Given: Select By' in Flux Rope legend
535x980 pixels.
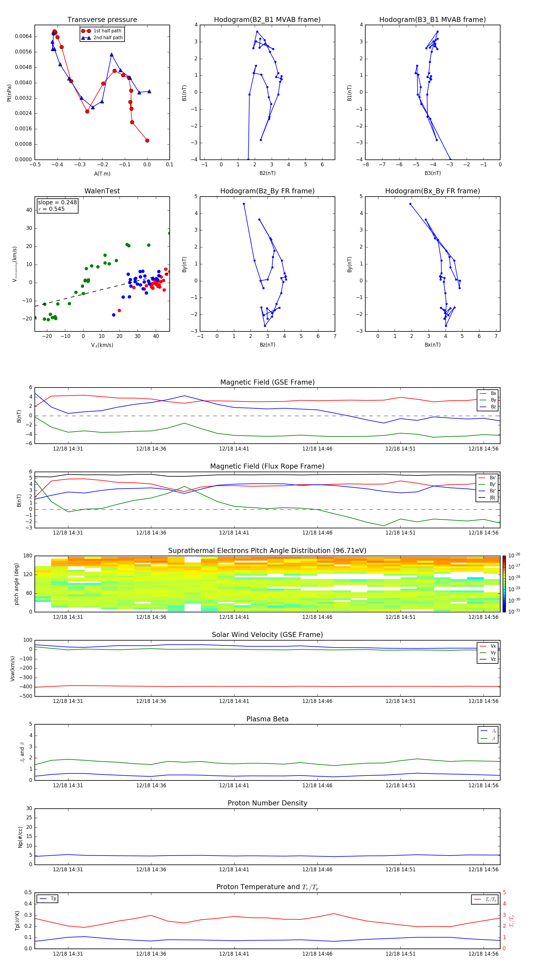Looking at the screenshot, I should click(x=487, y=484).
